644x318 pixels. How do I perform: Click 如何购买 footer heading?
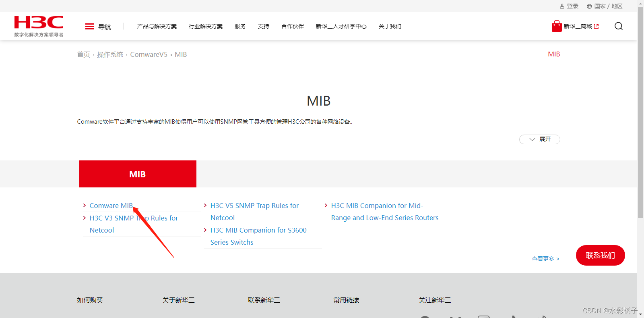pyautogui.click(x=90, y=300)
